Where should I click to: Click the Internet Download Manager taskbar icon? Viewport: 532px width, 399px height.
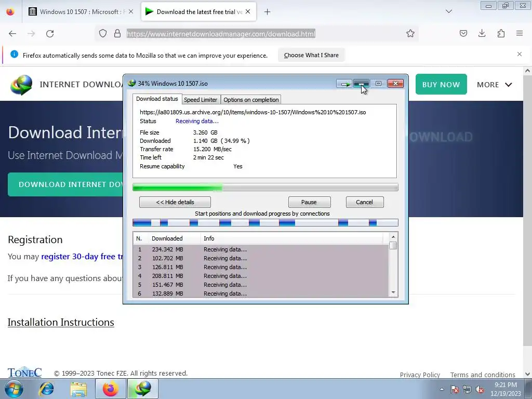pos(143,389)
